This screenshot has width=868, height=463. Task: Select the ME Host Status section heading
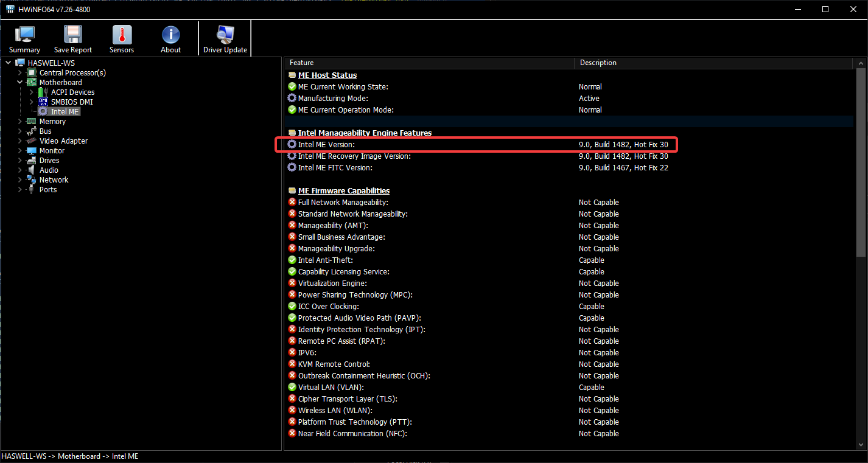coord(327,75)
